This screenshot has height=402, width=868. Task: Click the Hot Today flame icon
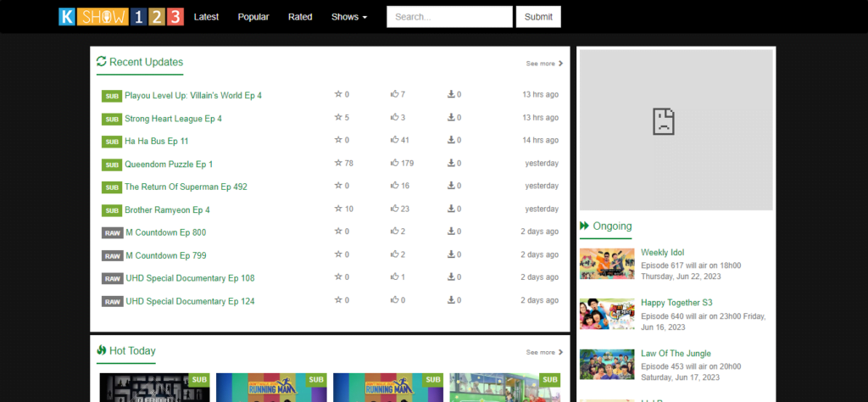[102, 350]
